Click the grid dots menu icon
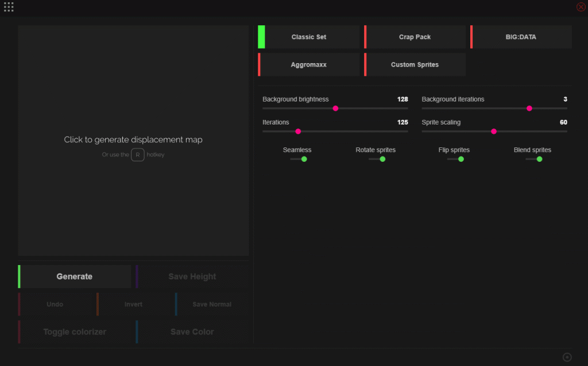588x366 pixels. tap(9, 7)
